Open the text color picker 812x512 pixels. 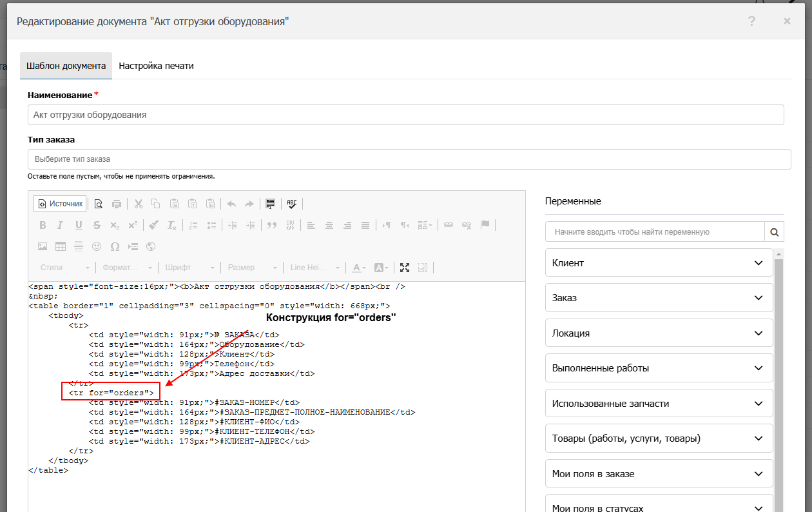click(359, 268)
